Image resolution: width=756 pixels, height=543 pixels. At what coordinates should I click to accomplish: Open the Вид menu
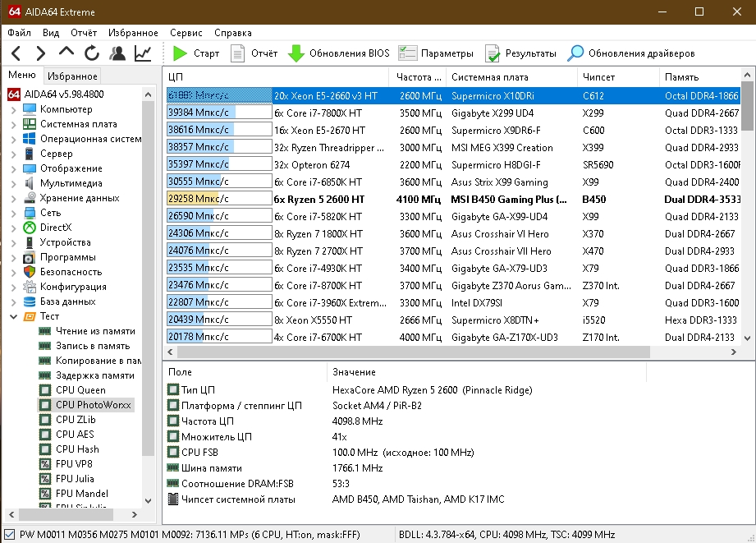[51, 33]
